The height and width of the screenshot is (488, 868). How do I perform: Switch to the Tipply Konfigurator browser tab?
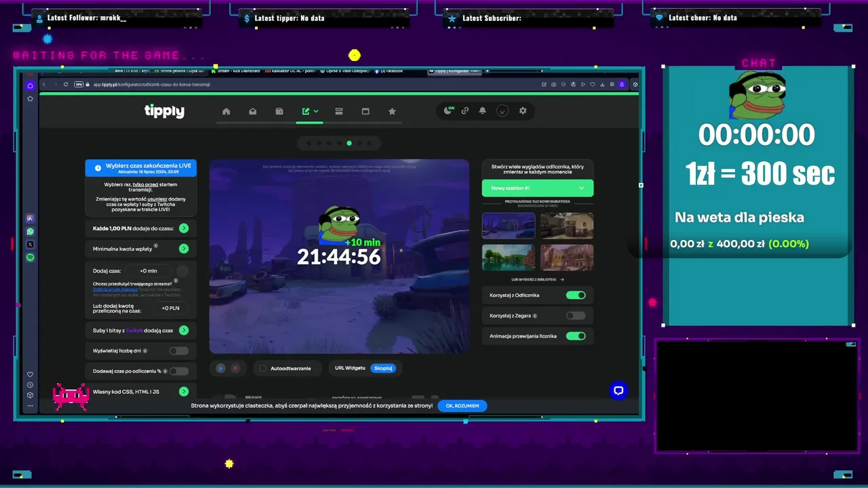click(454, 70)
